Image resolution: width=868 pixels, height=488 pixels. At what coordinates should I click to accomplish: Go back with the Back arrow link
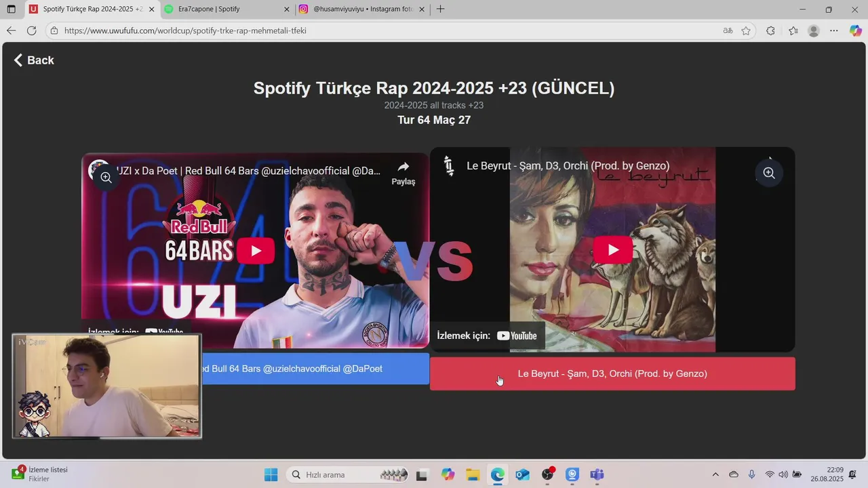(34, 60)
